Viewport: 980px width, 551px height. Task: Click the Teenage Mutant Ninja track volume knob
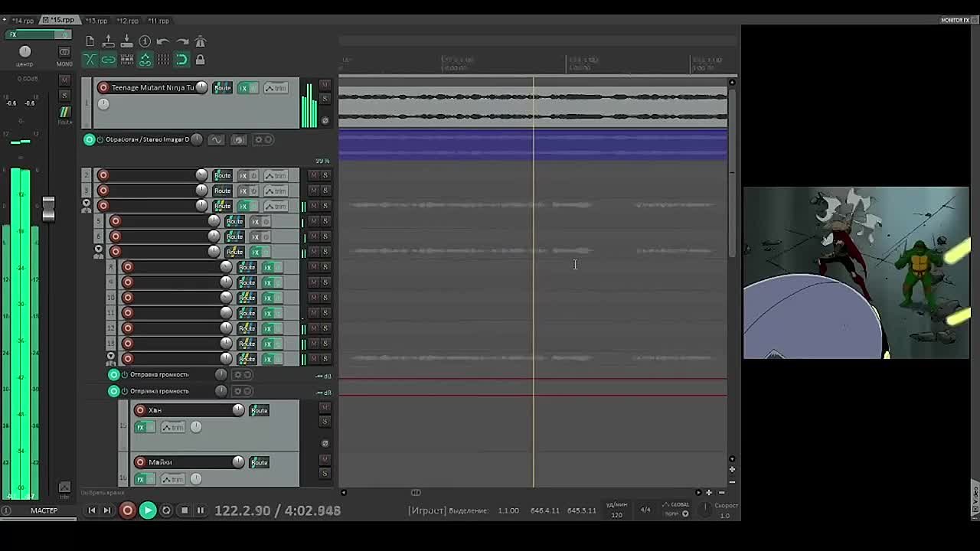pos(201,87)
